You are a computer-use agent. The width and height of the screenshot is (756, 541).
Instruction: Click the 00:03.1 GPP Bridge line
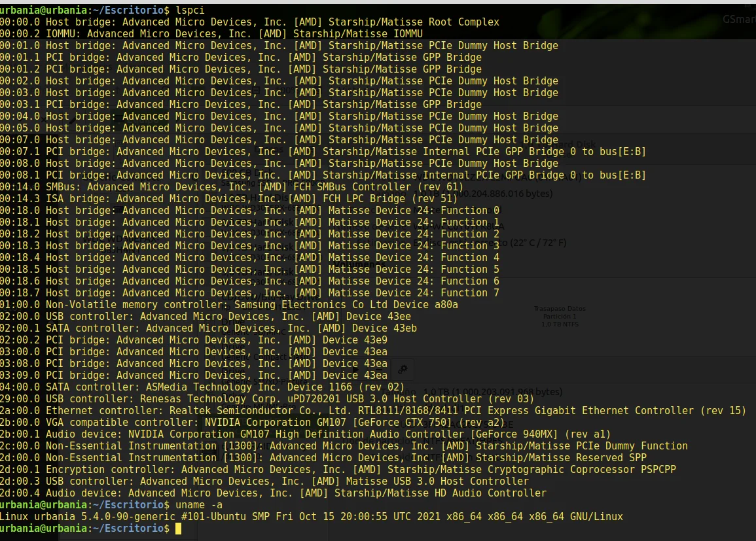pyautogui.click(x=241, y=105)
